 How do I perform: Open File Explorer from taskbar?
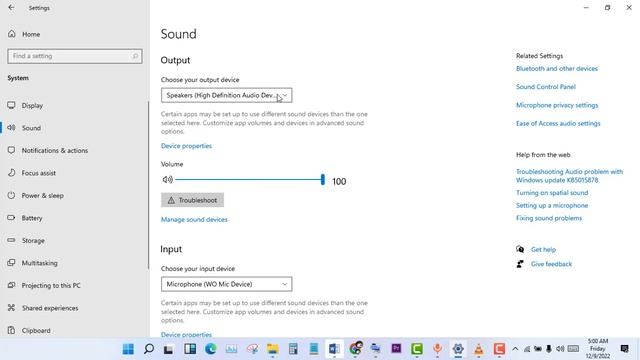coord(272,349)
